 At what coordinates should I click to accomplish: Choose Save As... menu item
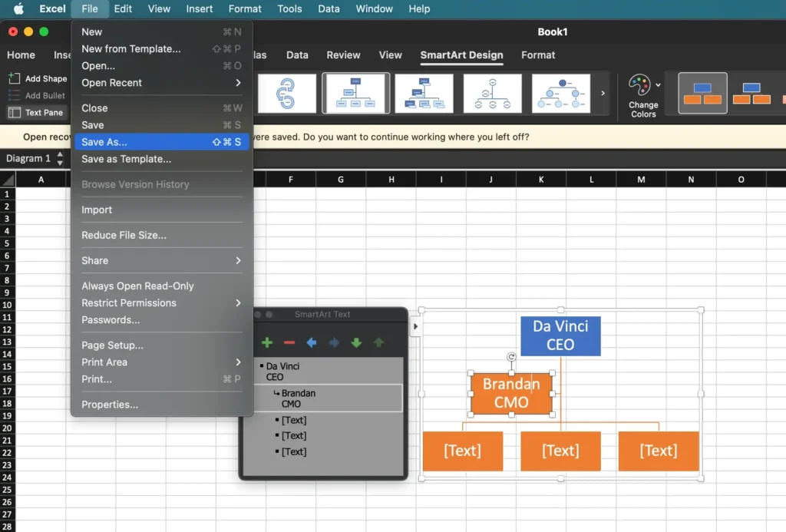point(161,142)
